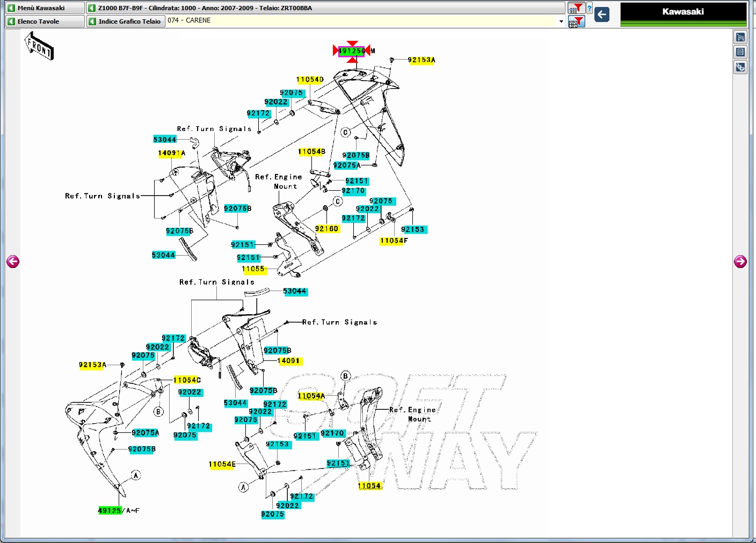Image resolution: width=756 pixels, height=543 pixels.
Task: Select part number 11054F
Action: pyautogui.click(x=394, y=241)
